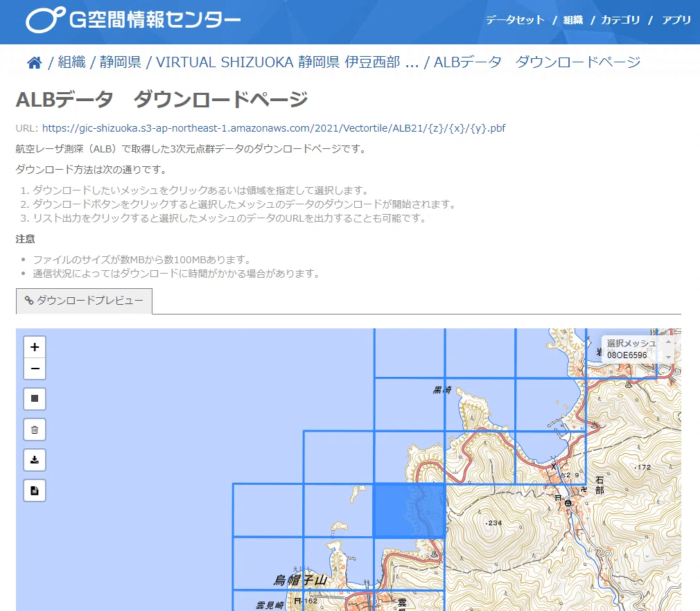Image resolution: width=700 pixels, height=611 pixels.
Task: Open the カテゴリ menu item
Action: tap(620, 20)
